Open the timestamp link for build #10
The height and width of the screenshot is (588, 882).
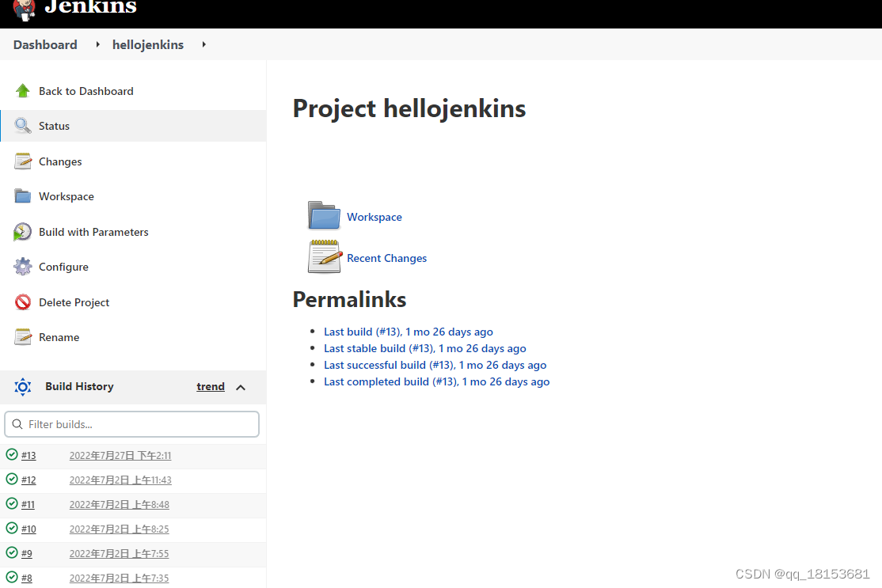tap(119, 529)
